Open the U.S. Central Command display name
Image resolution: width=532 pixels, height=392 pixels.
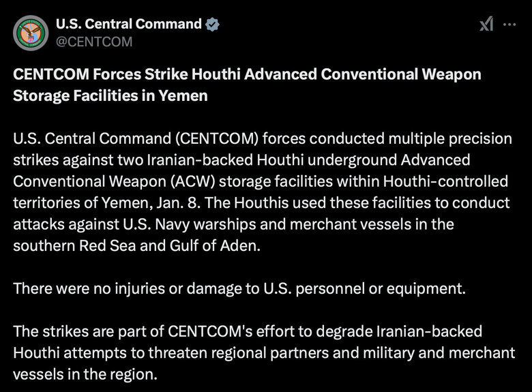click(x=129, y=24)
